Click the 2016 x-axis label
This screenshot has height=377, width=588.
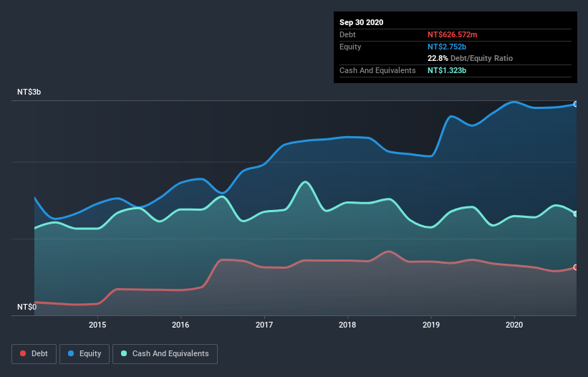tap(180, 325)
